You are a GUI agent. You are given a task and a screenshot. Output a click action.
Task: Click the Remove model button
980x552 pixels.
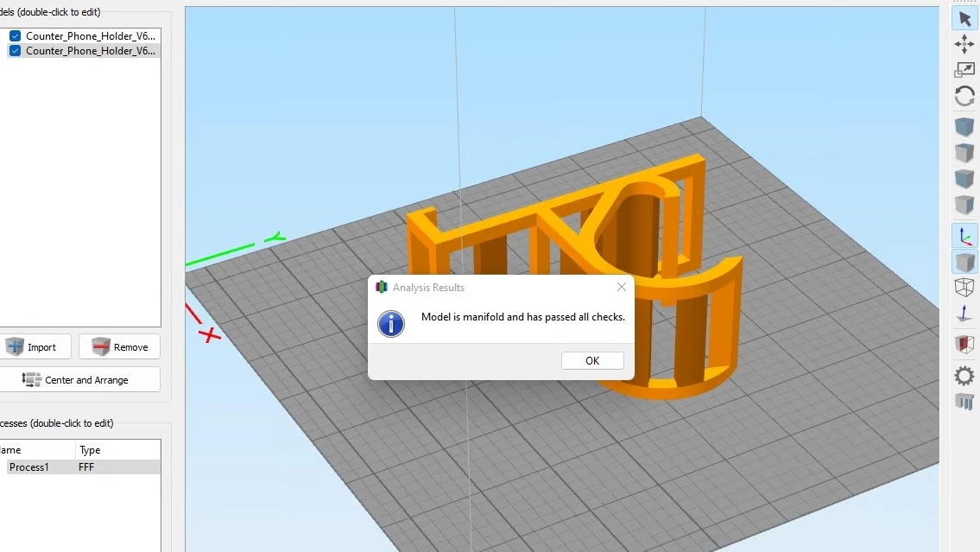tap(119, 347)
